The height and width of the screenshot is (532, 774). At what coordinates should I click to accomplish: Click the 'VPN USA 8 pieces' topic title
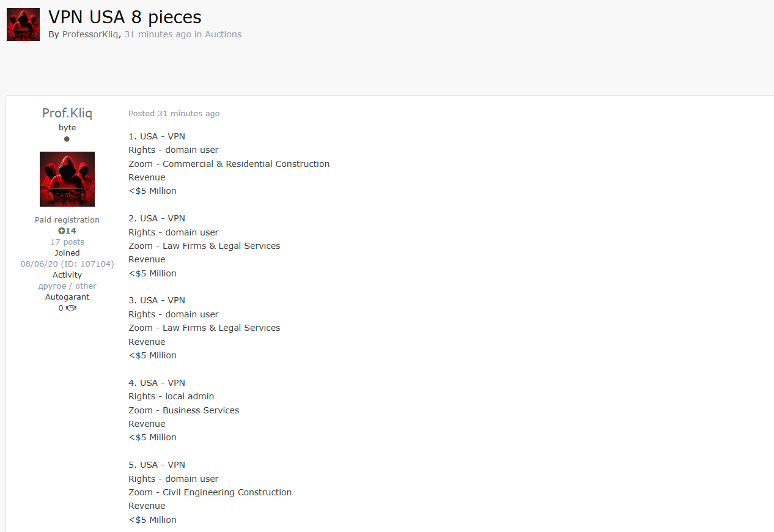coord(125,17)
